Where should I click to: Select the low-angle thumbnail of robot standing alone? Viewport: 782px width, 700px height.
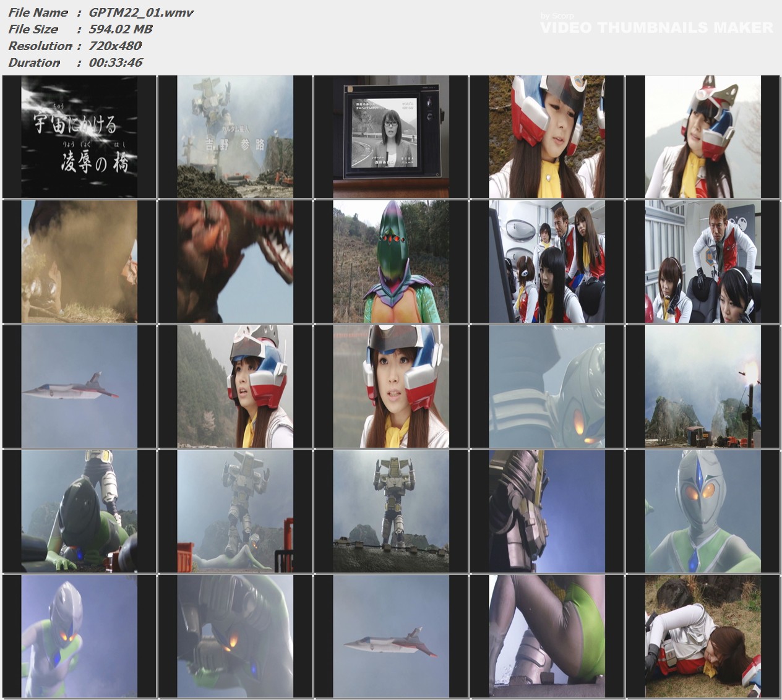[391, 511]
